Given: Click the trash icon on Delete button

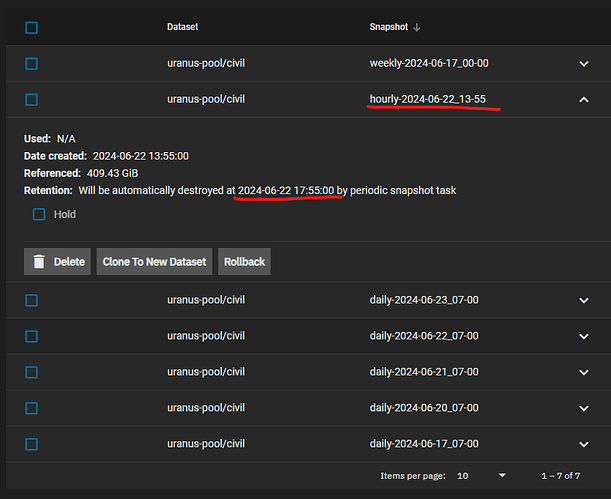Looking at the screenshot, I should click(x=39, y=262).
